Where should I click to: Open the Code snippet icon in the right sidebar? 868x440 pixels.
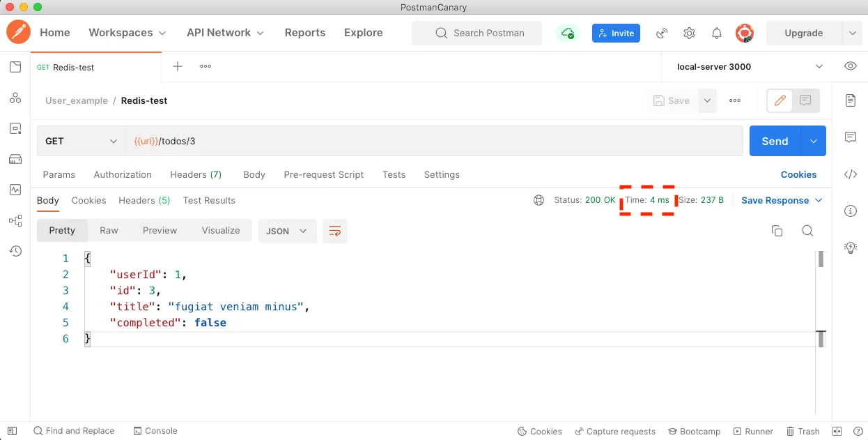tap(850, 174)
